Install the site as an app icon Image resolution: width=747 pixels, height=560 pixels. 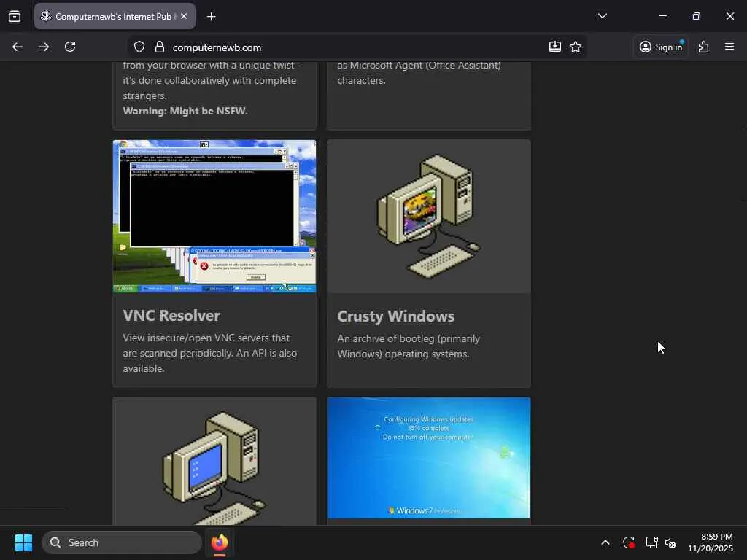pyautogui.click(x=555, y=47)
